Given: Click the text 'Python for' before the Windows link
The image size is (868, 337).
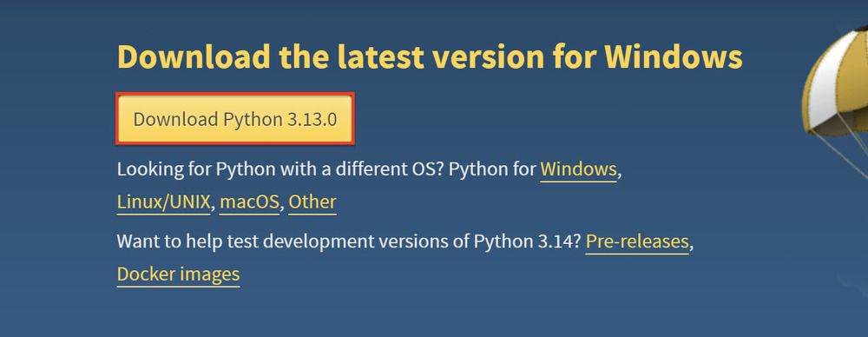Looking at the screenshot, I should click(492, 169).
